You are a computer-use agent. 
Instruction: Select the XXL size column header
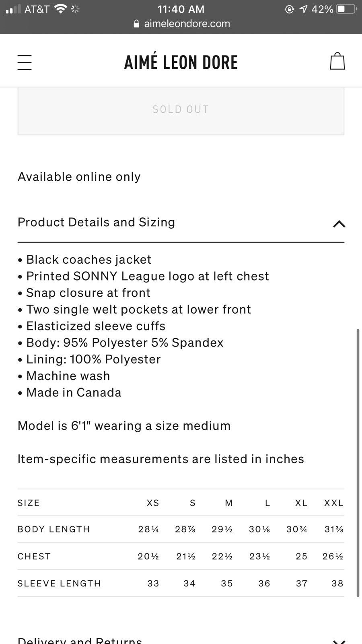[x=334, y=503]
